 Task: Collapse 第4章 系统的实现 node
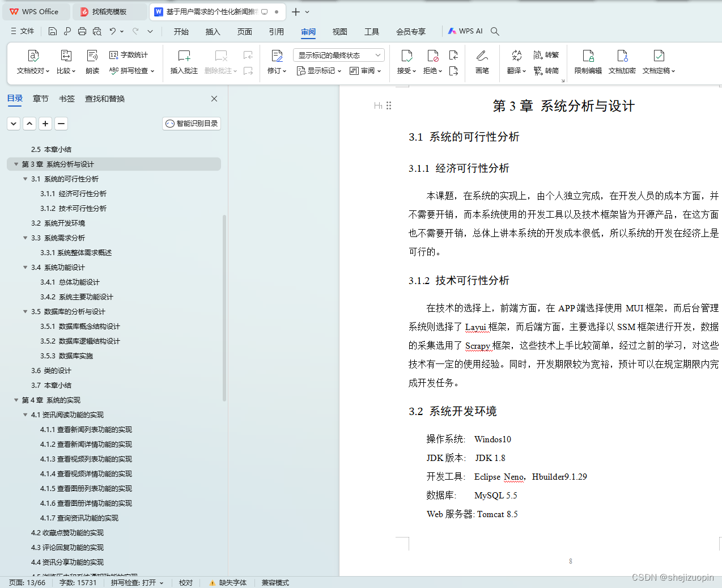coord(16,400)
